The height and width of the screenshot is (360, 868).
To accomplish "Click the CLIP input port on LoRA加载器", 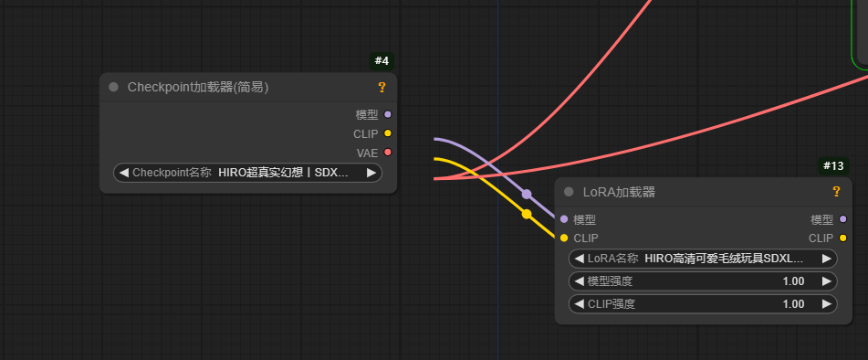I will 564,238.
